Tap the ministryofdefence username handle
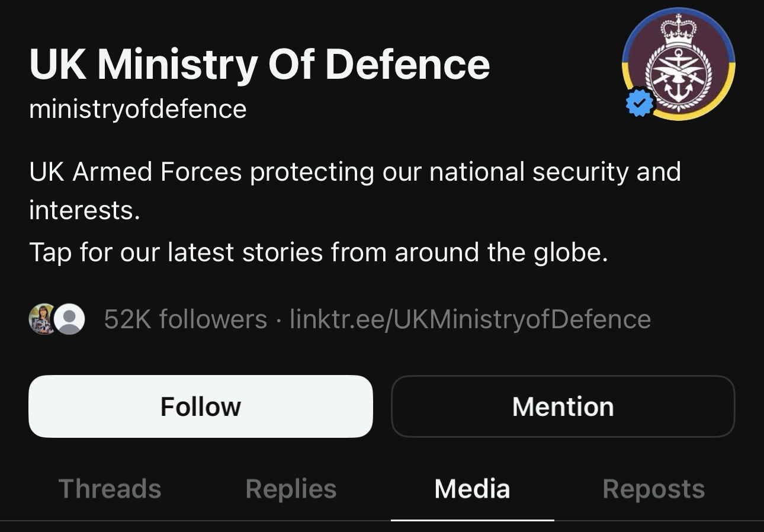The width and height of the screenshot is (764, 532). 137,109
